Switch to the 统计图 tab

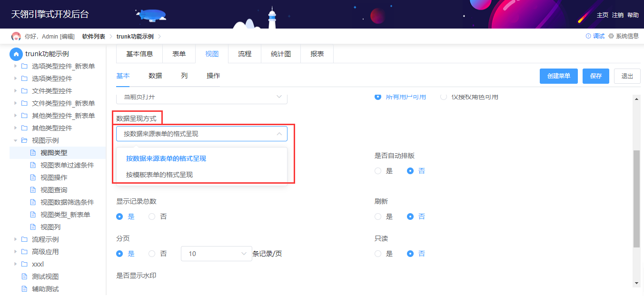coord(281,54)
